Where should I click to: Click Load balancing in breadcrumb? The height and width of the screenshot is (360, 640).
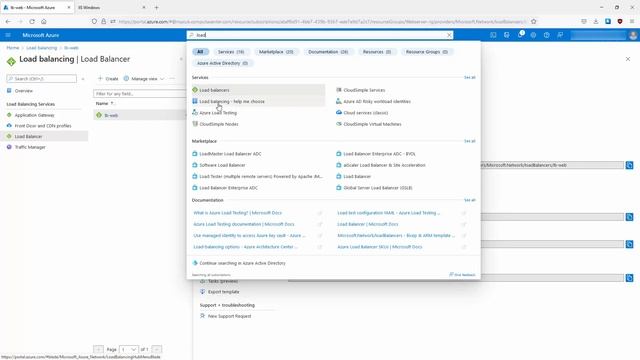click(42, 48)
